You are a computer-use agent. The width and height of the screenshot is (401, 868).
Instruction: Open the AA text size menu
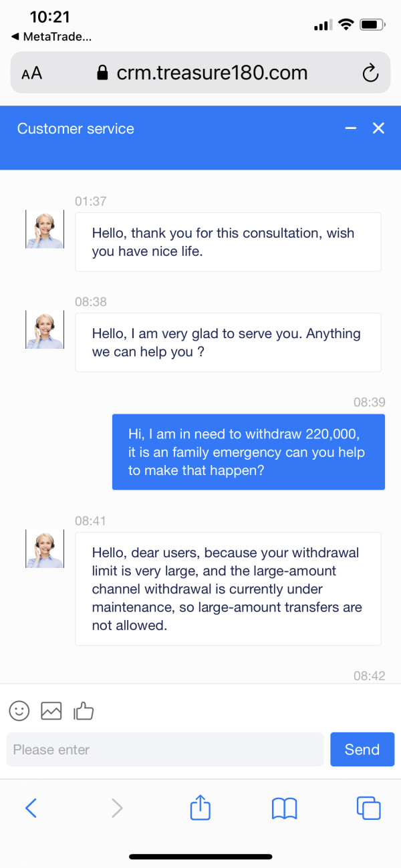pyautogui.click(x=31, y=73)
